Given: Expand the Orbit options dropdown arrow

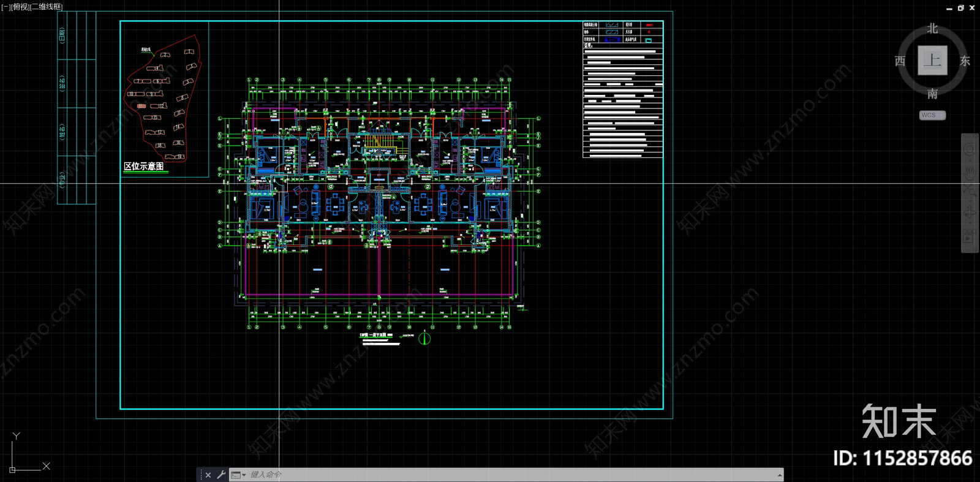Looking at the screenshot, I should (x=970, y=222).
